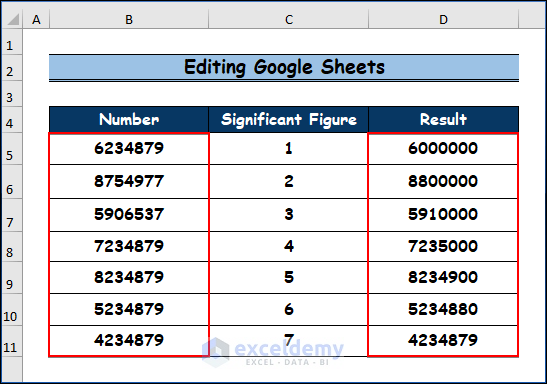Click the 'Significant Figure' header cell
This screenshot has height=384, width=547.
click(289, 120)
